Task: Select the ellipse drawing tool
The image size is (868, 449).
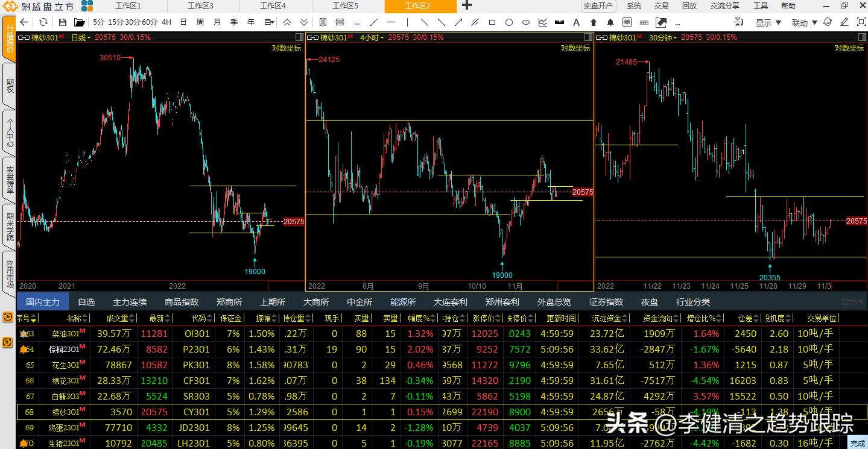Action: tap(526, 22)
